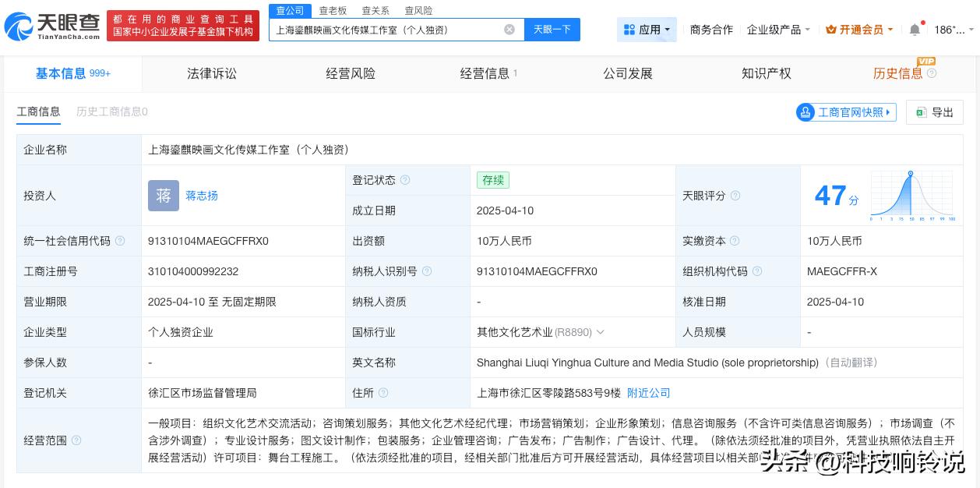Click the blue grid icon beside 应用
The width and height of the screenshot is (980, 488).
tap(629, 29)
